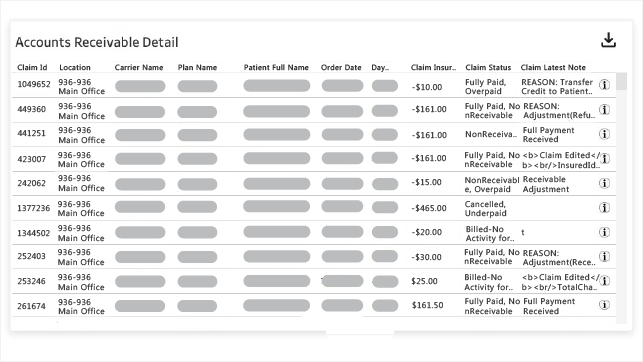Screen dimensions: 643x362
Task: Sort by Plan Name column header
Action: tap(197, 67)
